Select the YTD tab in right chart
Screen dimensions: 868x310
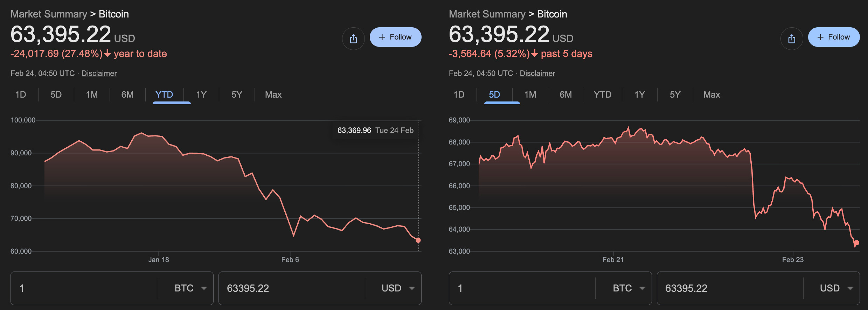pos(602,95)
